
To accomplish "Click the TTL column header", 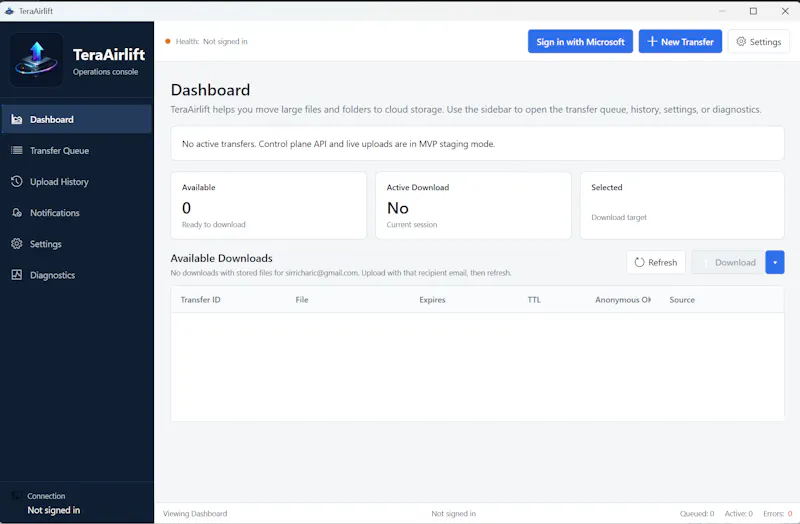I will pos(534,300).
